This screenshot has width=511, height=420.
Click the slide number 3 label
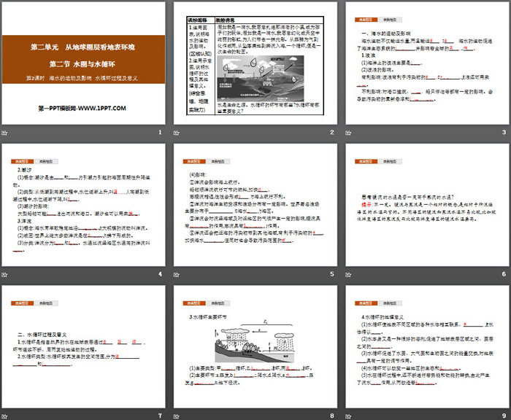pos(504,132)
